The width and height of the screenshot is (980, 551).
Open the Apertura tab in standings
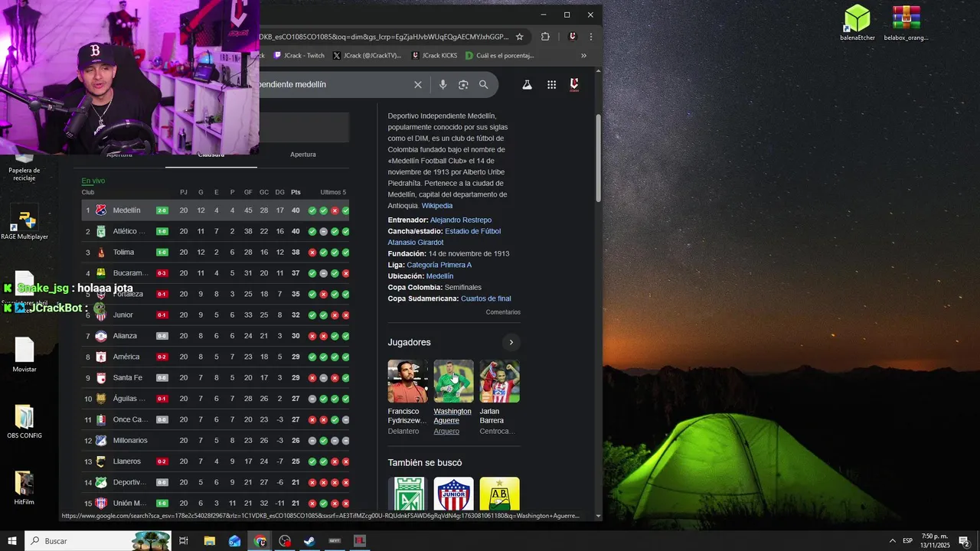pos(303,155)
